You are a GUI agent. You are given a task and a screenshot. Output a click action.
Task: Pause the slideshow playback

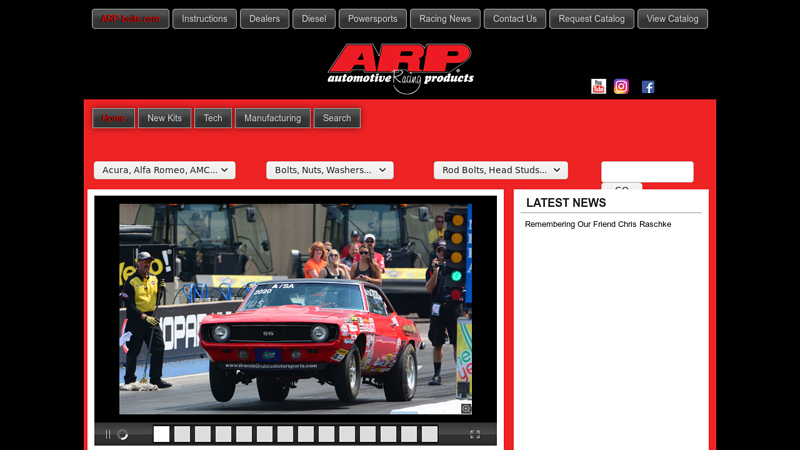tap(108, 434)
